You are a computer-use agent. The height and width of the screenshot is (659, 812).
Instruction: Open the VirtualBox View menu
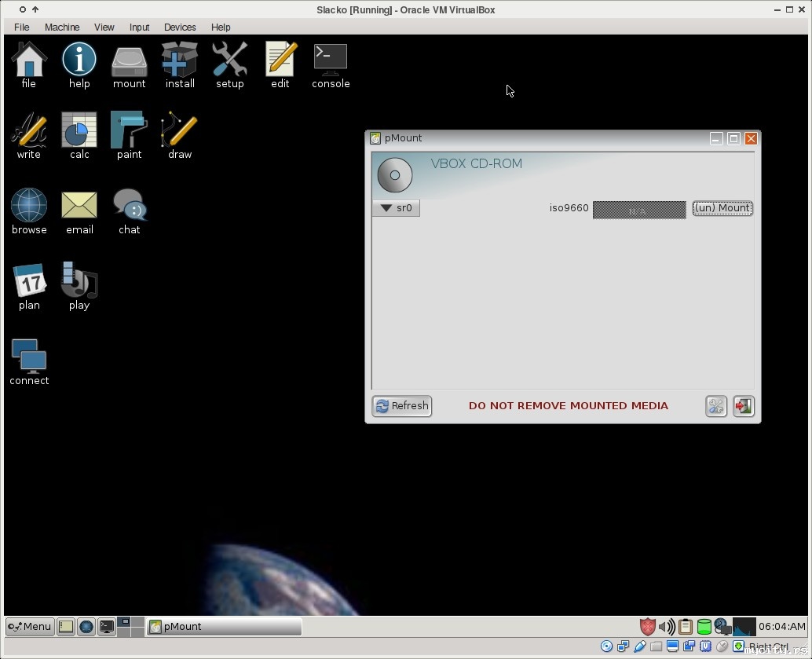[x=104, y=27]
